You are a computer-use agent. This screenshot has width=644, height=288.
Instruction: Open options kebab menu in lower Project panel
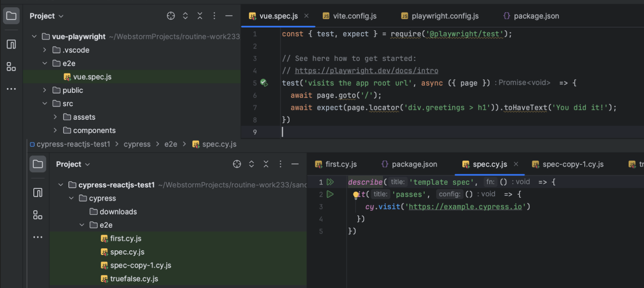click(x=280, y=164)
